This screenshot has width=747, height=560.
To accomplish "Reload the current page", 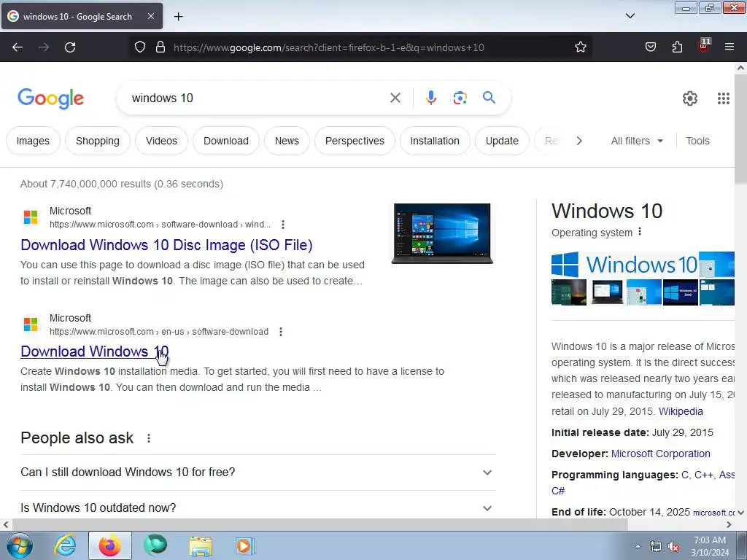I will 70,47.
